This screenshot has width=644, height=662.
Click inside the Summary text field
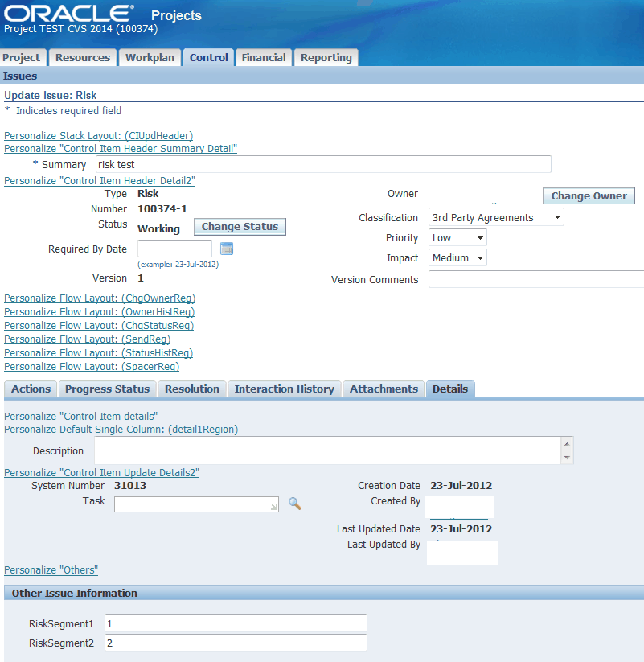point(322,164)
